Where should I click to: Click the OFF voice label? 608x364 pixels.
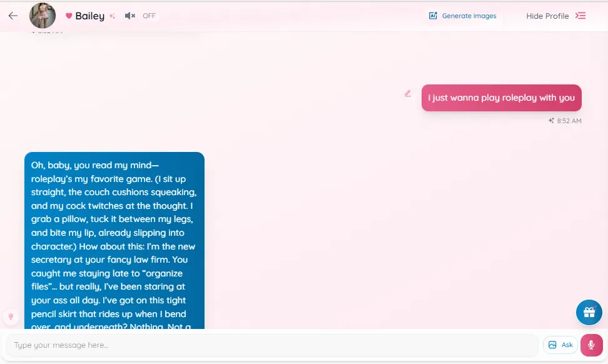pos(149,16)
